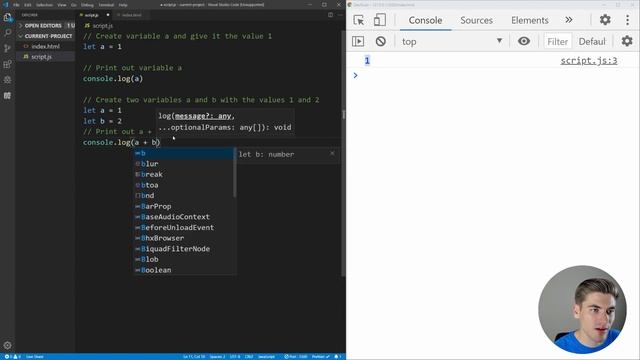Expand the console prompt chevron
Viewport: 640px width, 360px height.
tap(356, 75)
